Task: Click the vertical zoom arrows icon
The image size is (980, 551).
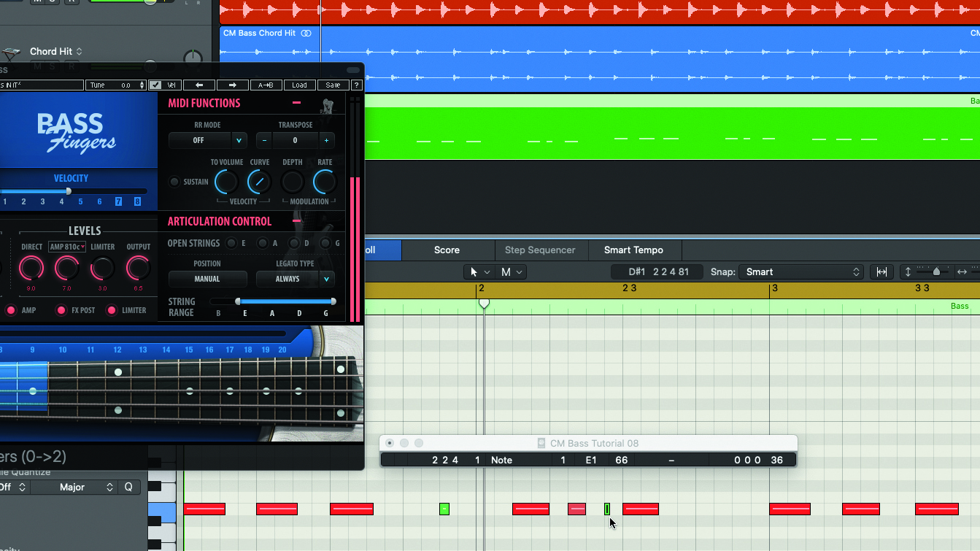Action: (x=908, y=271)
